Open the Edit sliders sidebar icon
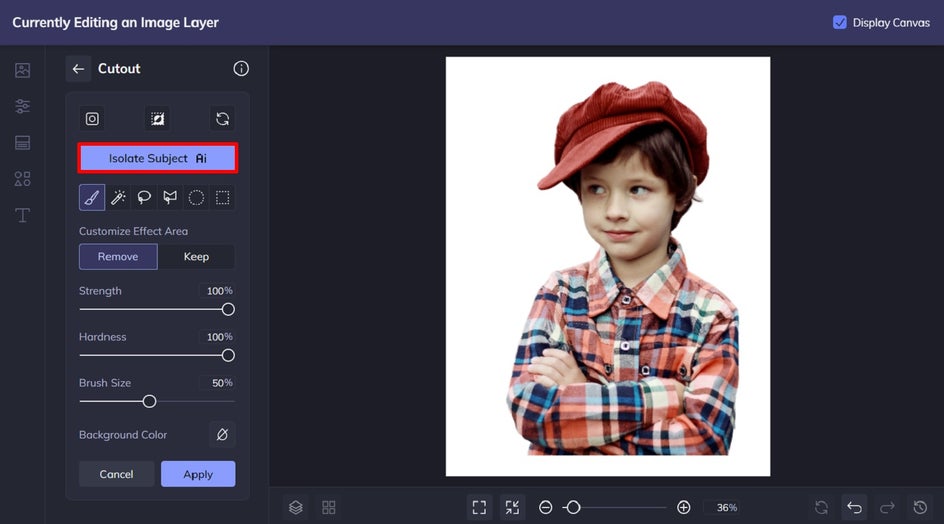The width and height of the screenshot is (944, 524). 22,107
